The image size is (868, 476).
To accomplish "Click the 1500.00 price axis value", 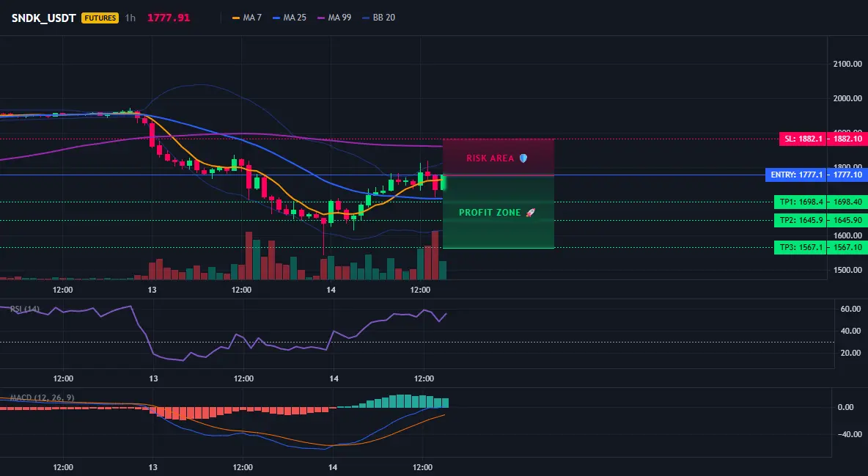I will click(847, 270).
